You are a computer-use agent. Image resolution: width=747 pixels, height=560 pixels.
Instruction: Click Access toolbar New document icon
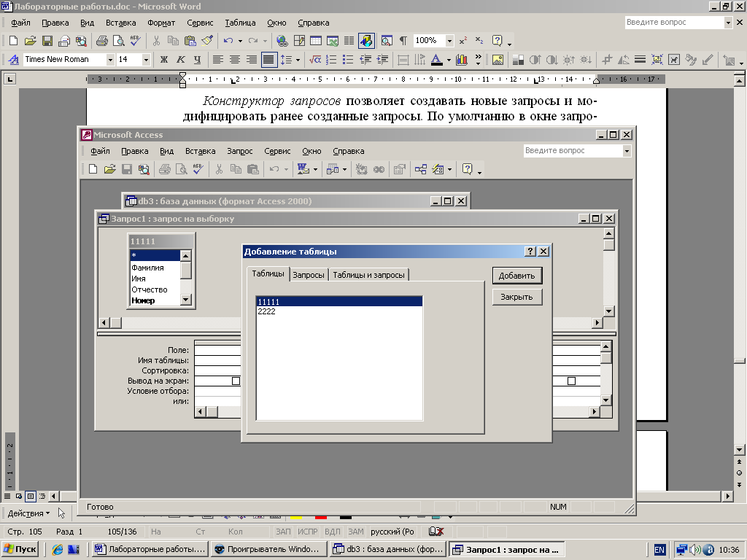click(x=93, y=169)
